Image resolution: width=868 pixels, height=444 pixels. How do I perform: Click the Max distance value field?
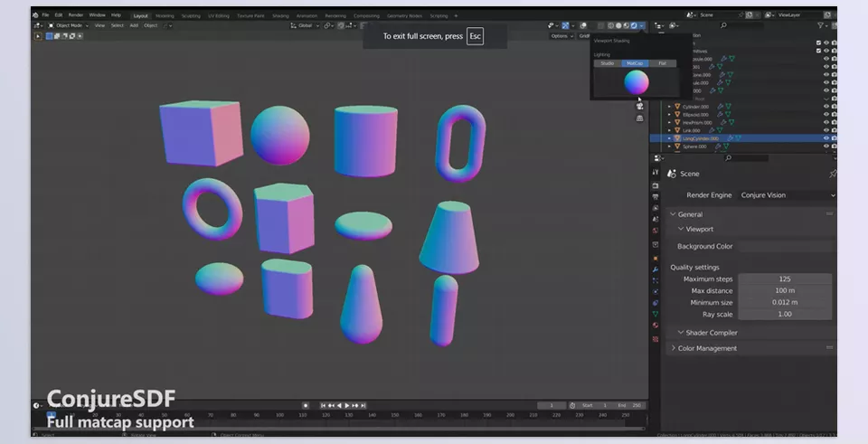tap(785, 290)
